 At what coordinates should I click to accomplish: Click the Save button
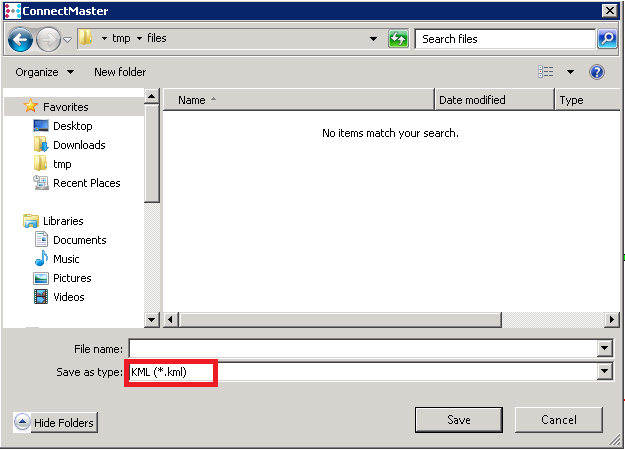459,420
